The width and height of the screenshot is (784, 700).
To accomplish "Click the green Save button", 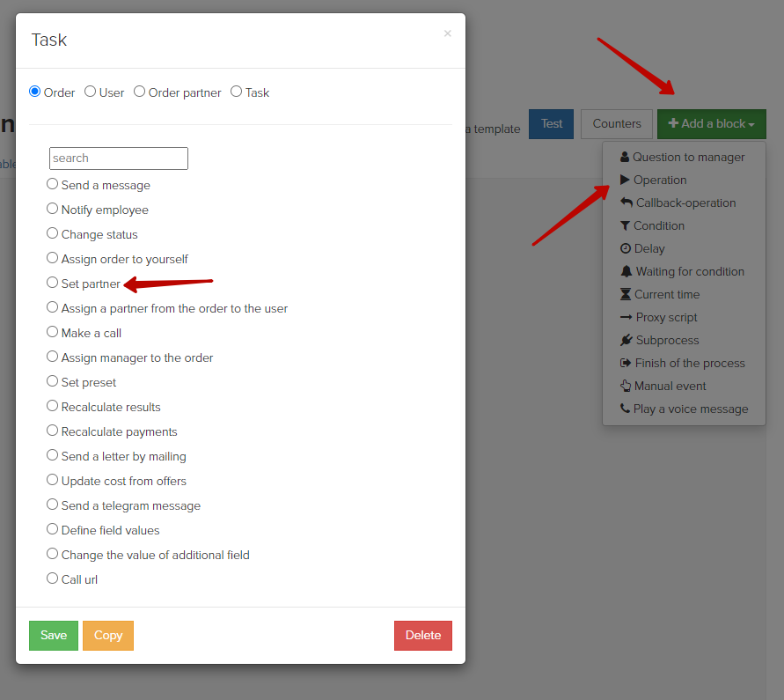I will coord(54,636).
